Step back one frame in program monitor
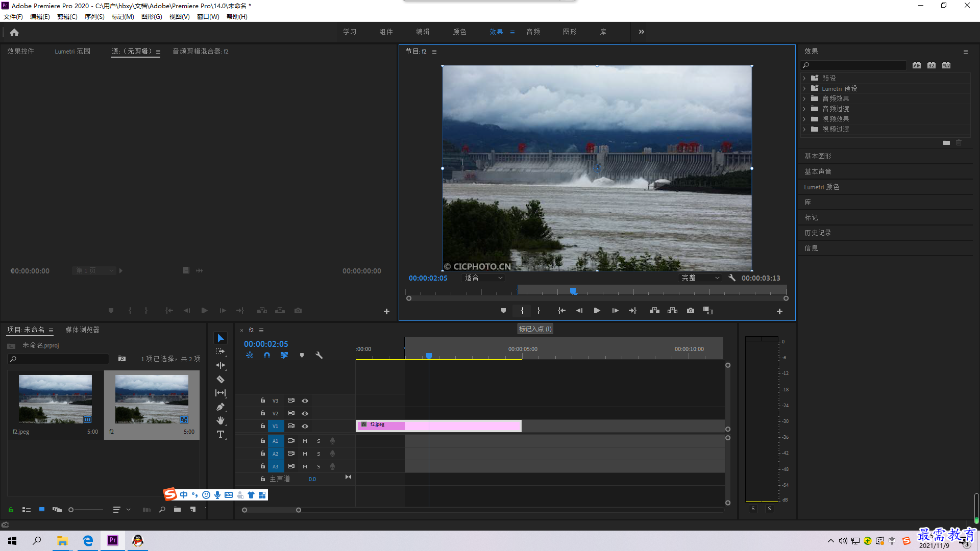This screenshot has width=980, height=551. click(x=579, y=311)
